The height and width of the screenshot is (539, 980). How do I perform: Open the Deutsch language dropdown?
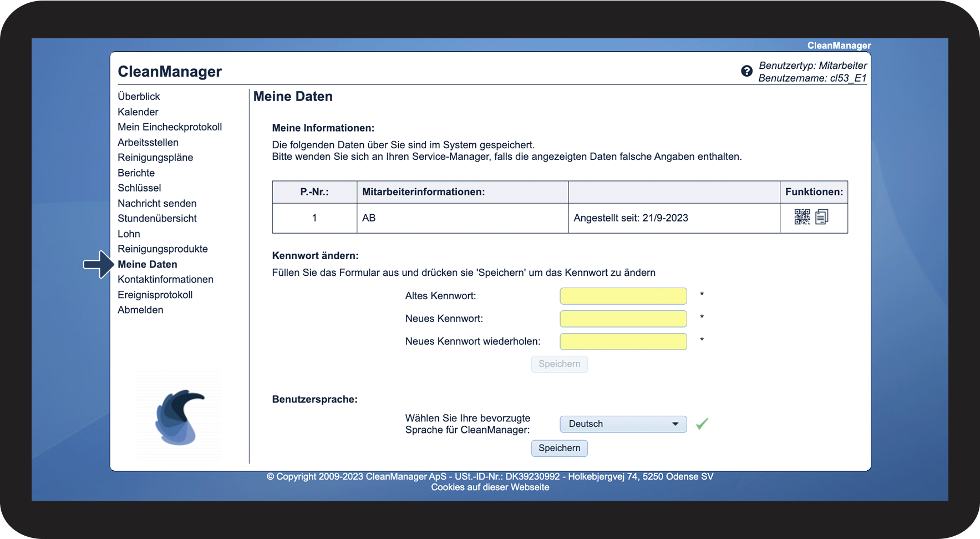(623, 424)
